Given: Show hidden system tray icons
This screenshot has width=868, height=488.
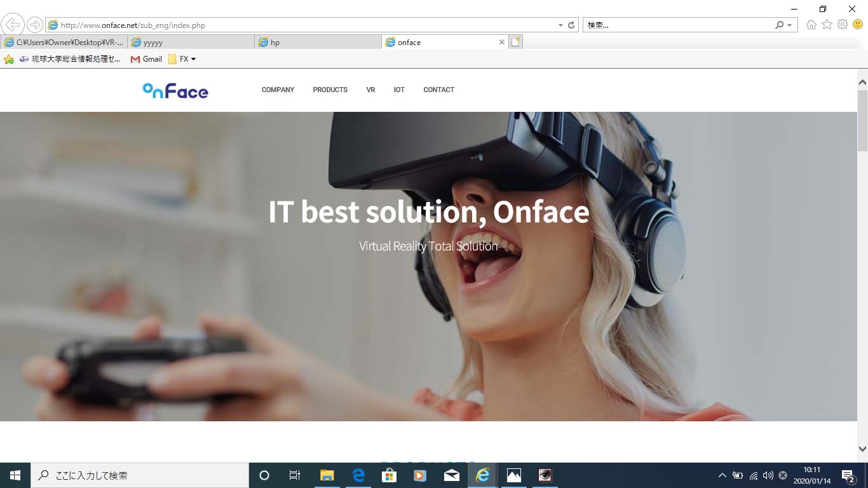Looking at the screenshot, I should [x=722, y=475].
